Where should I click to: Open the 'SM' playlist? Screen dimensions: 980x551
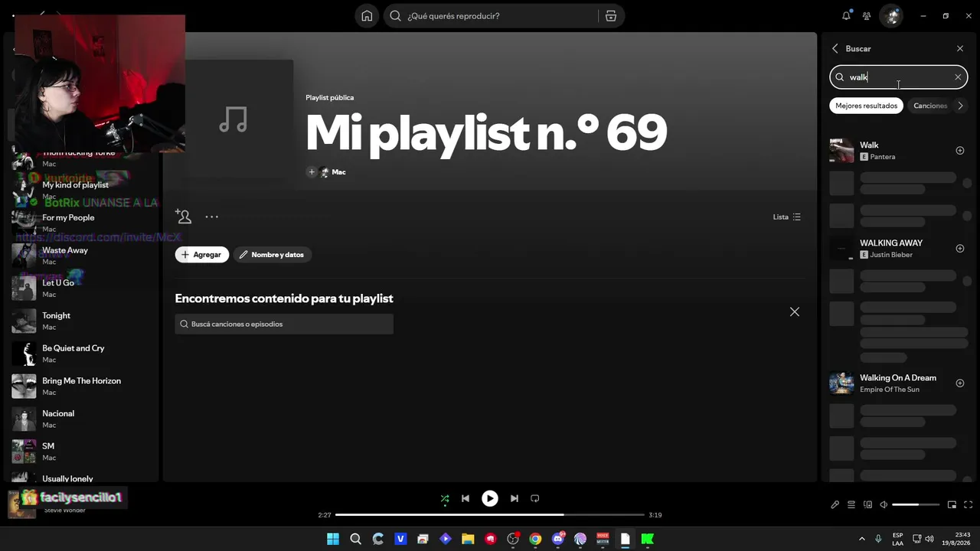pos(84,452)
